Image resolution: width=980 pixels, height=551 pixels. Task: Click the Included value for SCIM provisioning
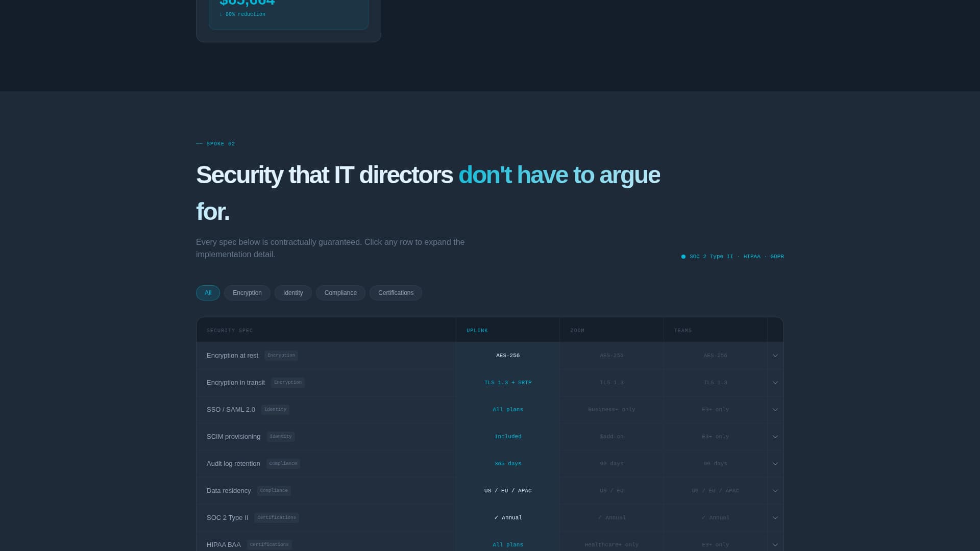508,437
